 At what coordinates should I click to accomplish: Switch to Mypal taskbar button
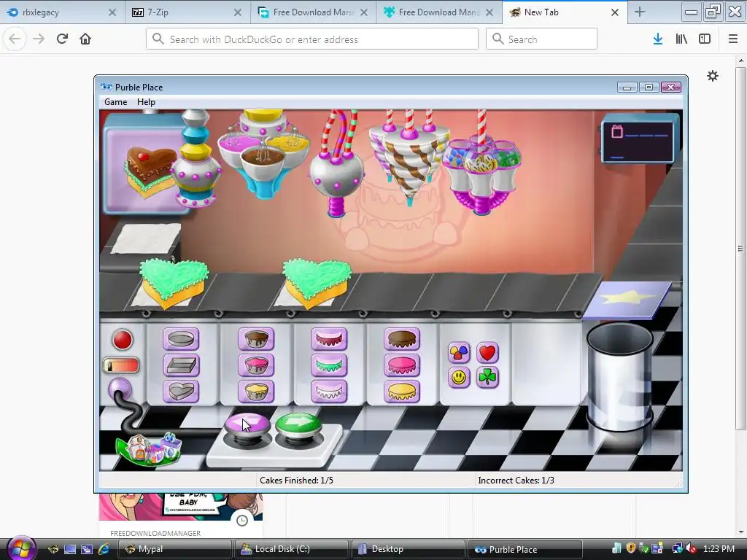coord(174,549)
